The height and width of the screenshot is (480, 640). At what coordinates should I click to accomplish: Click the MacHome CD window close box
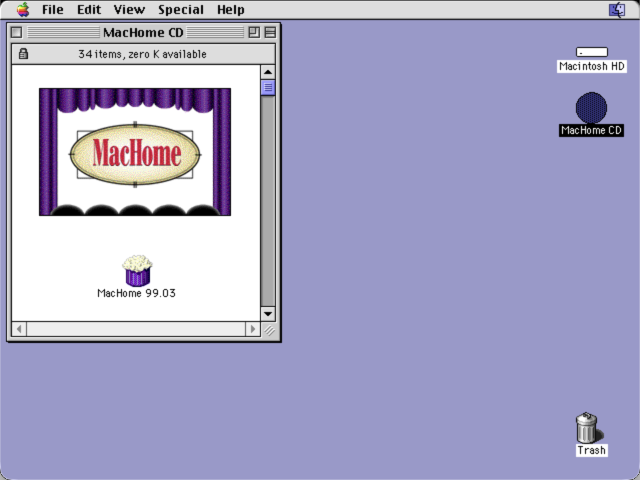pos(17,32)
